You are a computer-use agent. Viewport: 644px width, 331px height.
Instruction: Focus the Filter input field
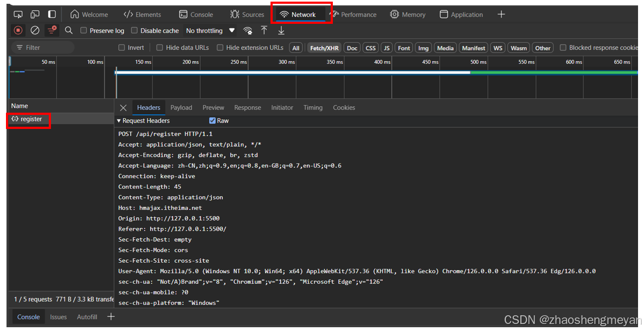click(x=43, y=48)
